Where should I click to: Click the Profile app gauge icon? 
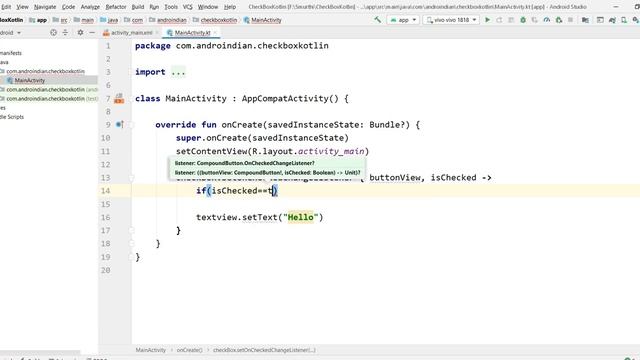pyautogui.click(x=547, y=20)
